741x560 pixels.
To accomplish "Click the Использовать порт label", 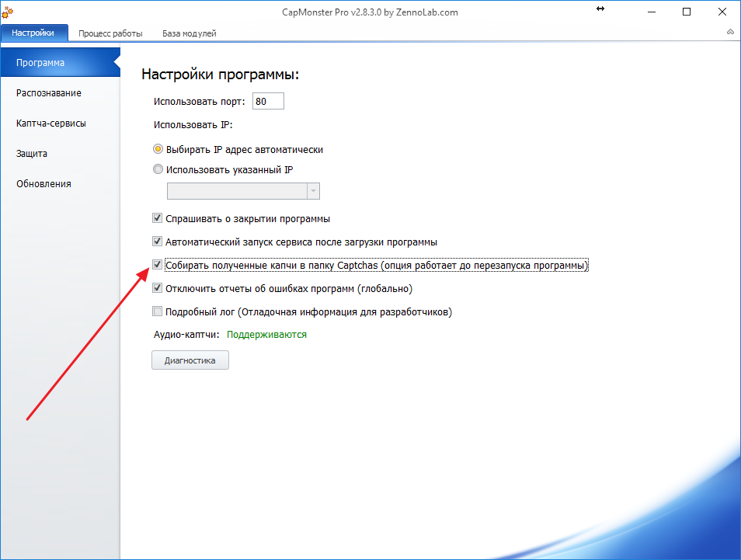I will pyautogui.click(x=199, y=102).
